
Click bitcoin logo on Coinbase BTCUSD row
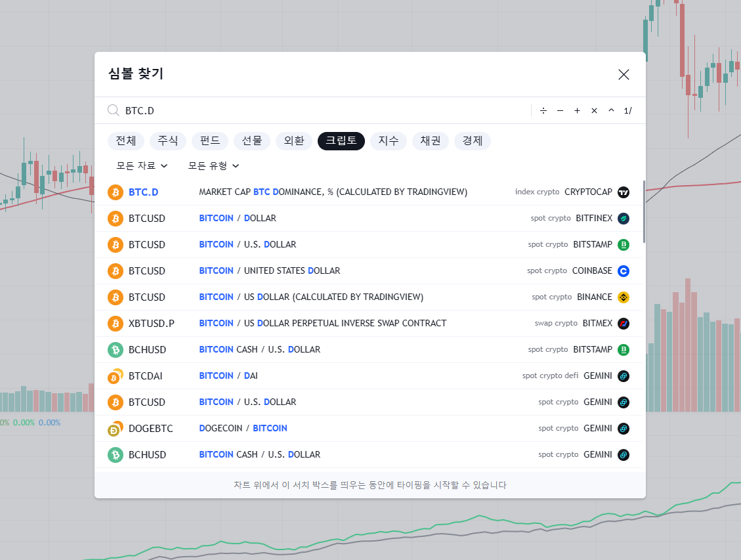tap(116, 271)
